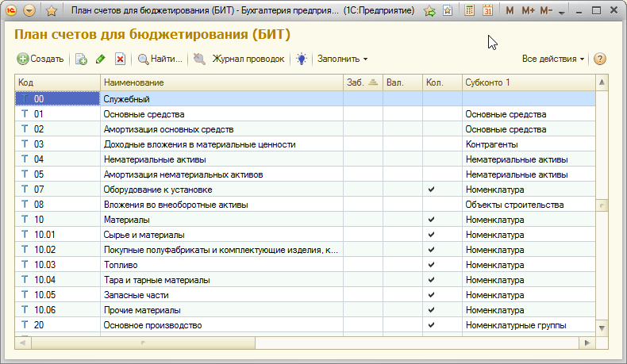Click Контрагенты subconto cell
This screenshot has width=627, height=364.
tap(529, 144)
